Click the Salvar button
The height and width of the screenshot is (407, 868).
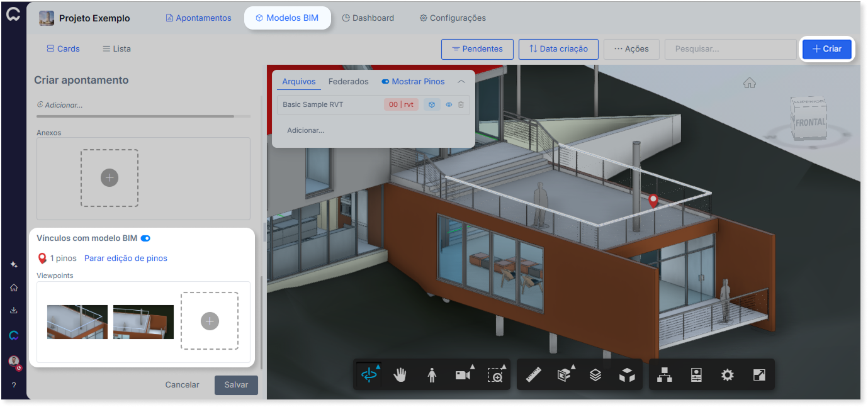tap(236, 385)
